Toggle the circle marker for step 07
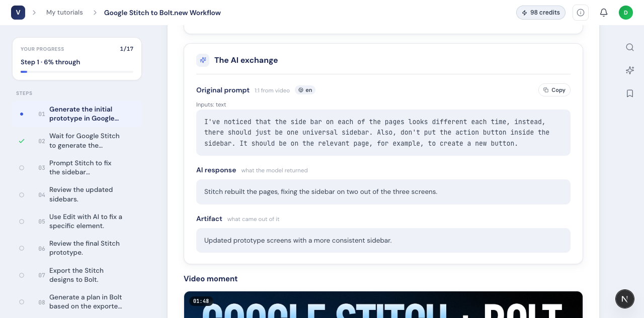The height and width of the screenshot is (318, 644). [x=22, y=275]
